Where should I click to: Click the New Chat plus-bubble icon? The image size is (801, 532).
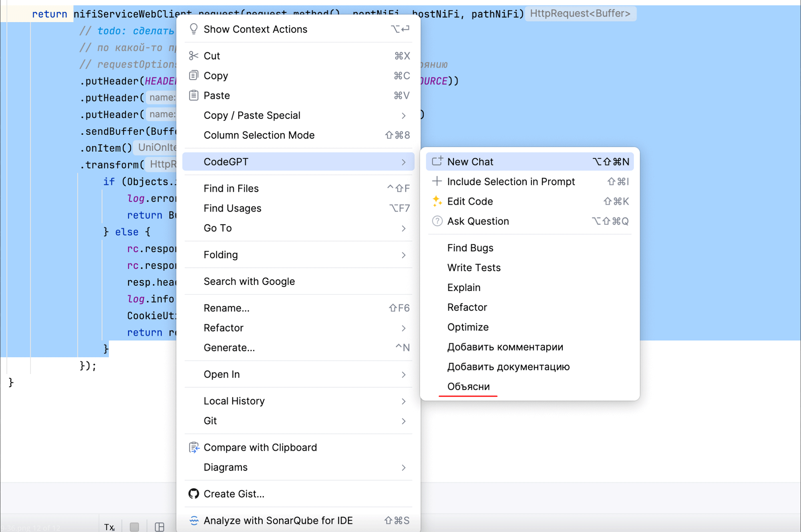(x=437, y=161)
